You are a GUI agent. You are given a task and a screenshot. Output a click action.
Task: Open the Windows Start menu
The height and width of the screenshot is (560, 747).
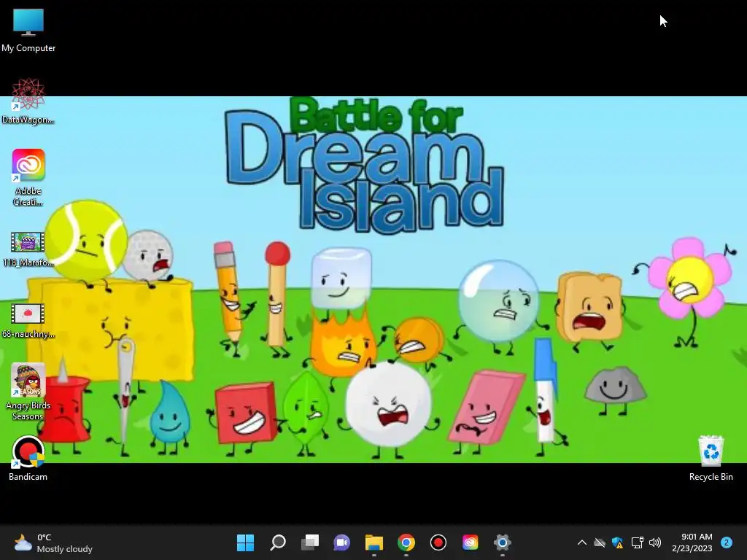pyautogui.click(x=246, y=542)
